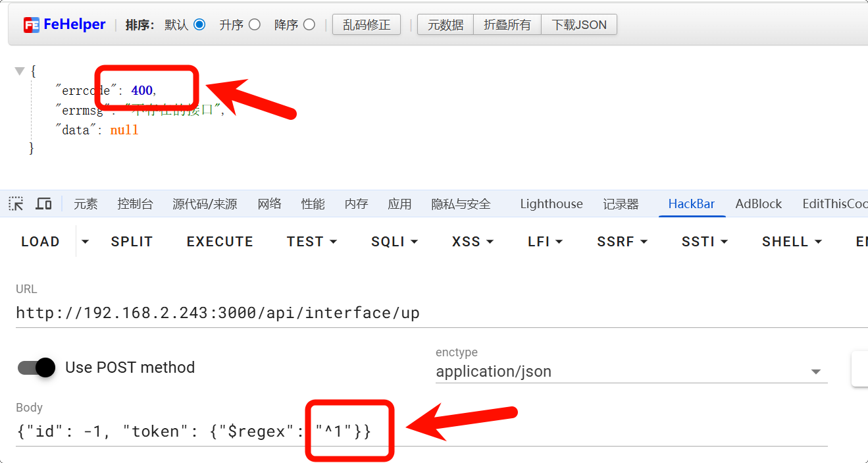The width and height of the screenshot is (868, 463).
Task: Activate the DevTools inspect element picker icon
Action: 16,204
